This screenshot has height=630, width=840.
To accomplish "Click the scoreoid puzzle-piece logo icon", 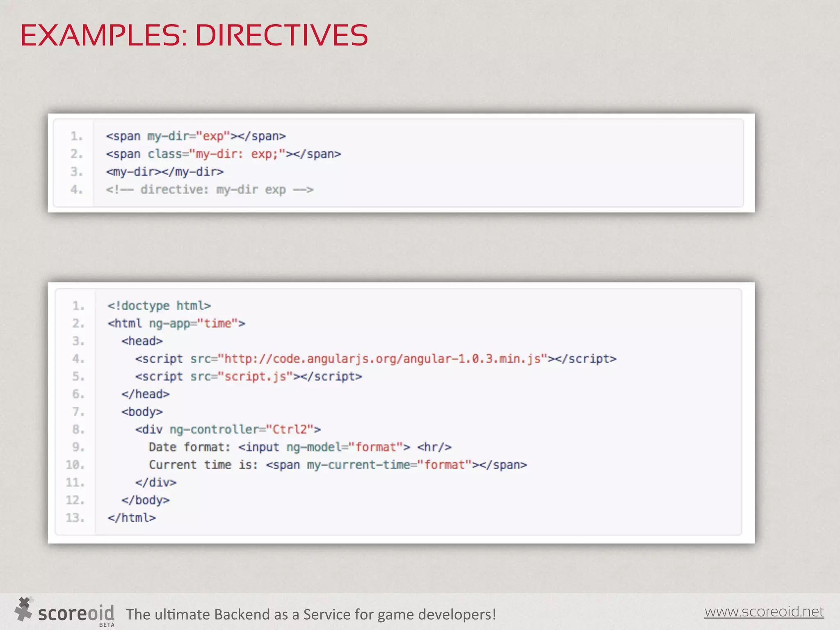I will pyautogui.click(x=24, y=609).
